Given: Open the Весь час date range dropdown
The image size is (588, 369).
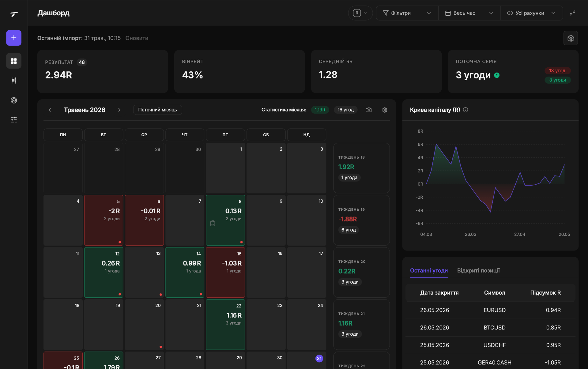Looking at the screenshot, I should pos(469,13).
